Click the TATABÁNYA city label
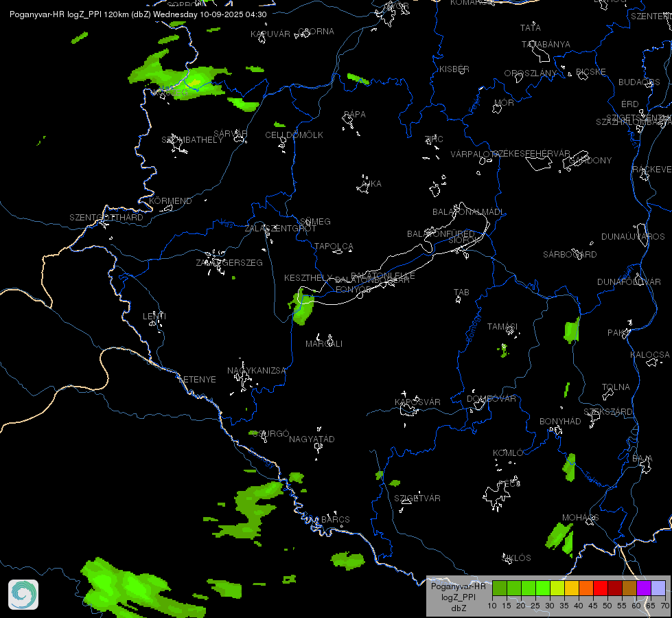Viewport: 672px width, 618px height. tap(546, 44)
